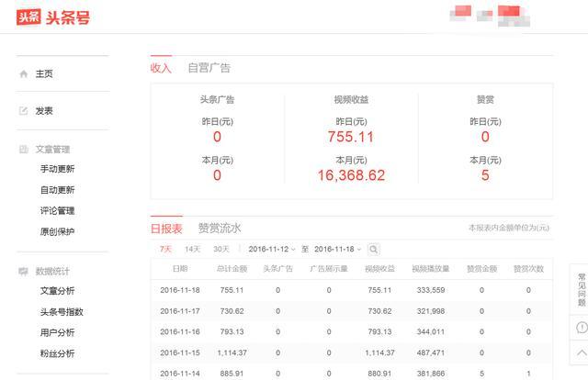Click the back-to-top arrow icon
Screen dimensions: 588x380
(582, 352)
